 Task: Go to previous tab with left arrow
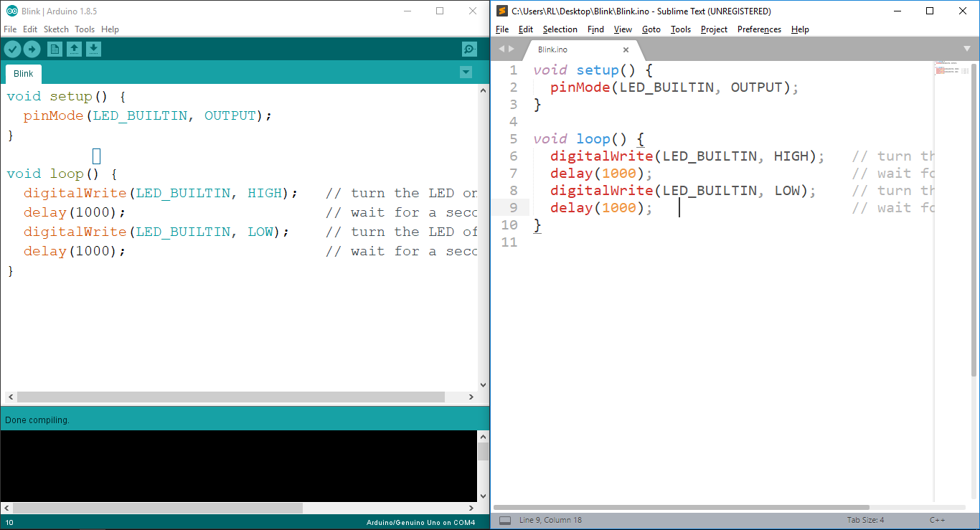(x=501, y=49)
